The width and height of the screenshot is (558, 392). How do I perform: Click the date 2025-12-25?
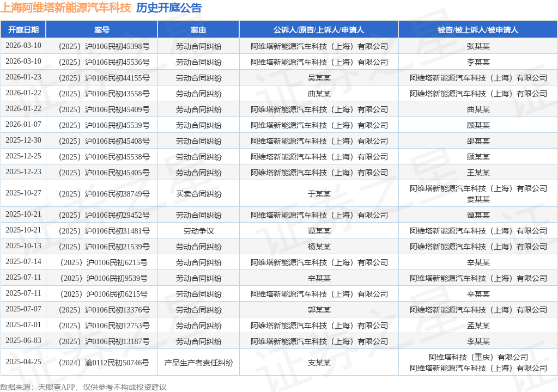[23, 156]
